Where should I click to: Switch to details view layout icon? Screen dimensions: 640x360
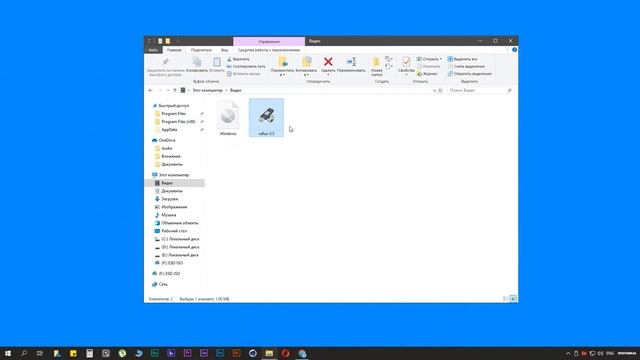506,299
